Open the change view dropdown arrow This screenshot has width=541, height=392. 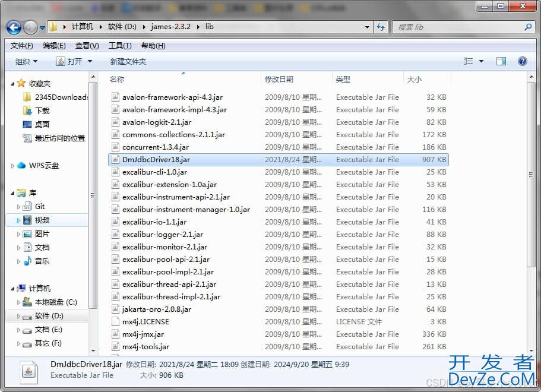click(x=481, y=61)
